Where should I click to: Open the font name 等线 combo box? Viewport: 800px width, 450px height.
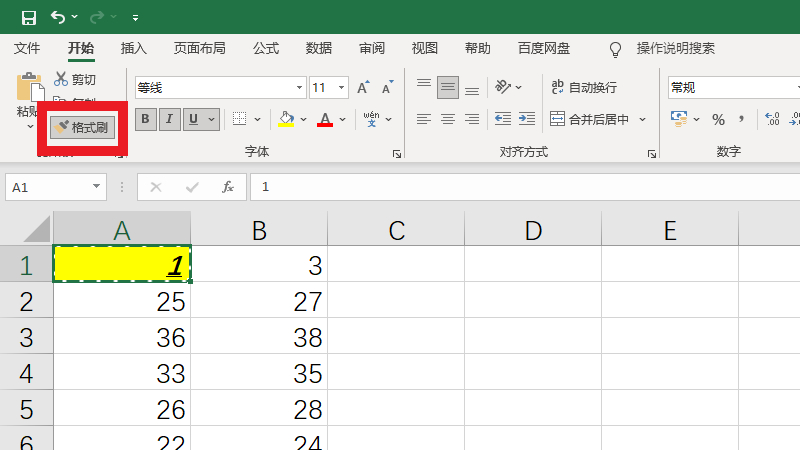tap(220, 88)
